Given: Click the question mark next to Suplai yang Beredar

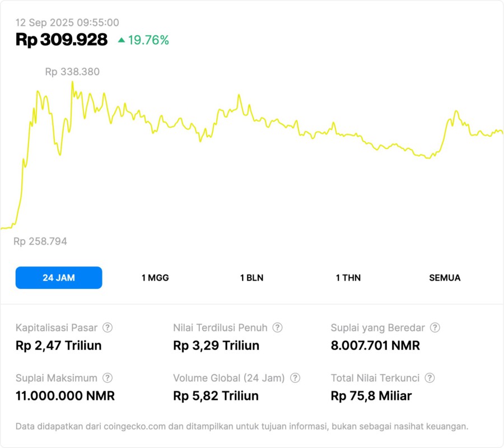Looking at the screenshot, I should [435, 328].
